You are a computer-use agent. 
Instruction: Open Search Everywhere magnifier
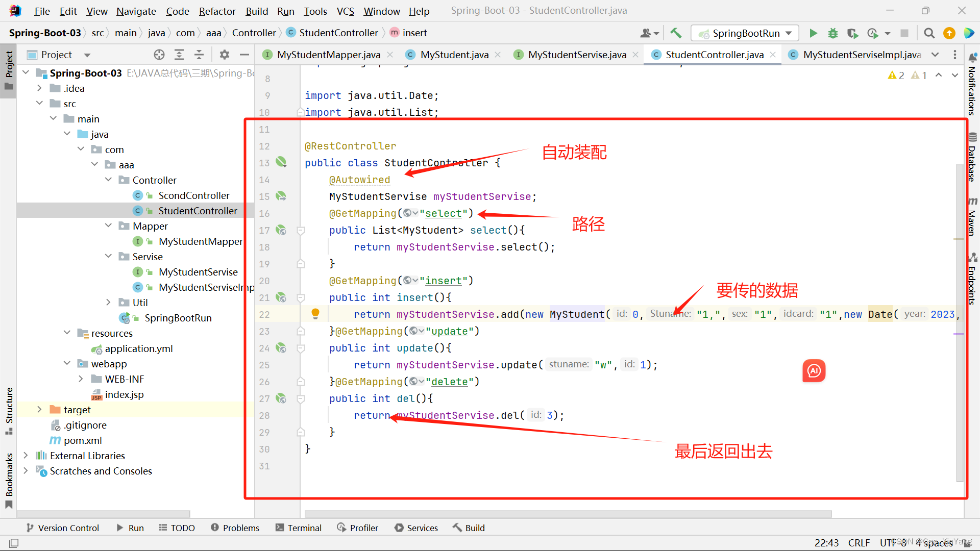click(x=929, y=33)
